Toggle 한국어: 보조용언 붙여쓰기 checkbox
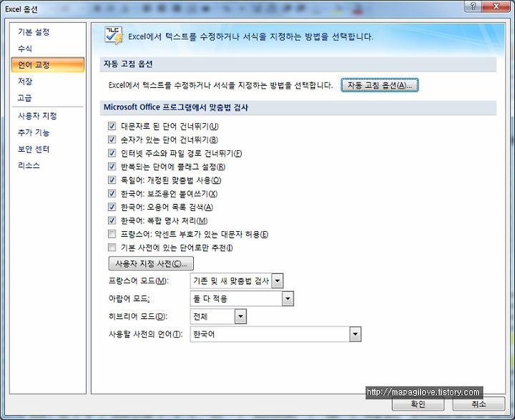Viewport: 515px width, 420px height. (112, 193)
